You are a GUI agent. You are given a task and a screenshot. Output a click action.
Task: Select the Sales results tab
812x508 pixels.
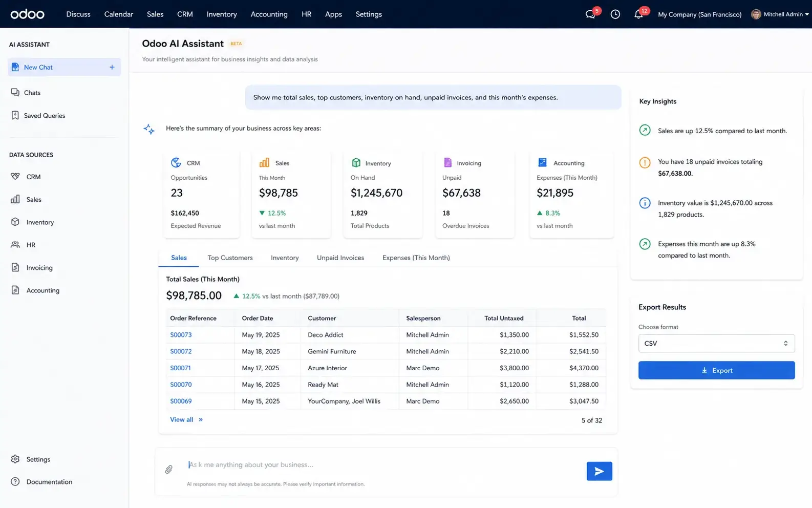click(179, 258)
